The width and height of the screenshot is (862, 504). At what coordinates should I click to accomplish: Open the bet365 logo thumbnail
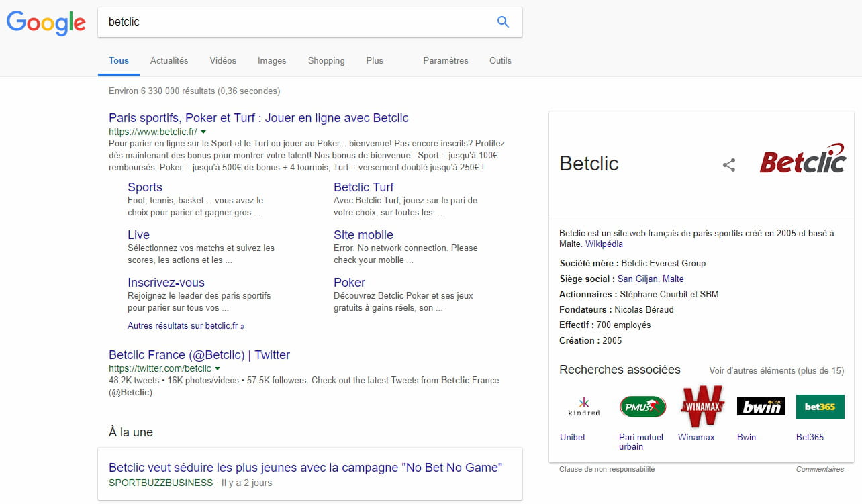[820, 407]
